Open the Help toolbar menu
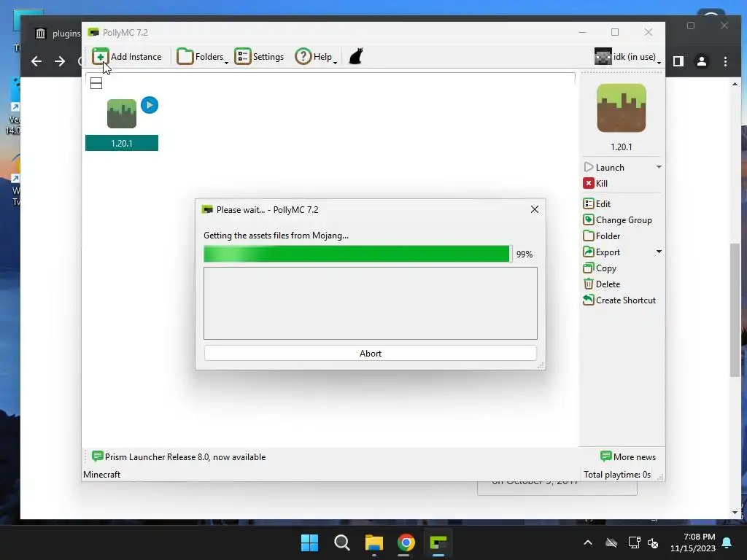Image resolution: width=747 pixels, height=560 pixels. (316, 57)
